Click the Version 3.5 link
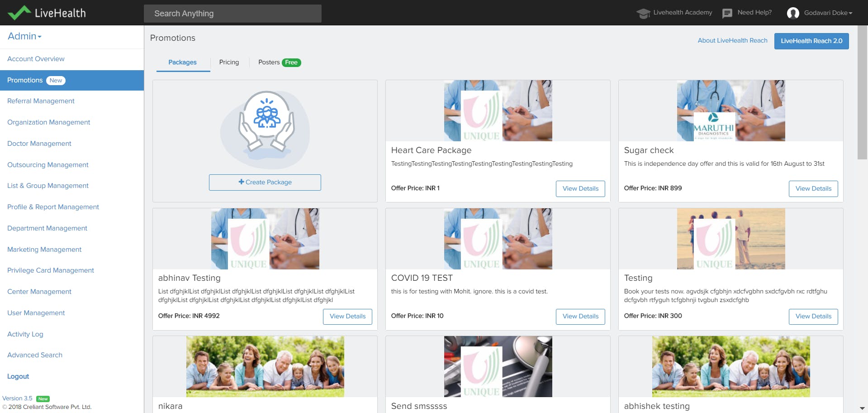Image resolution: width=868 pixels, height=413 pixels. pos(17,399)
